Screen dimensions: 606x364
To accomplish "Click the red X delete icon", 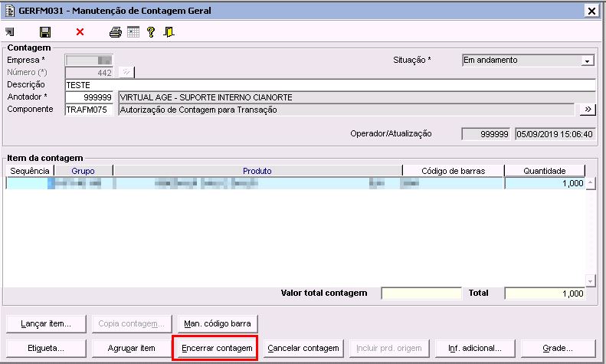I will 80,32.
